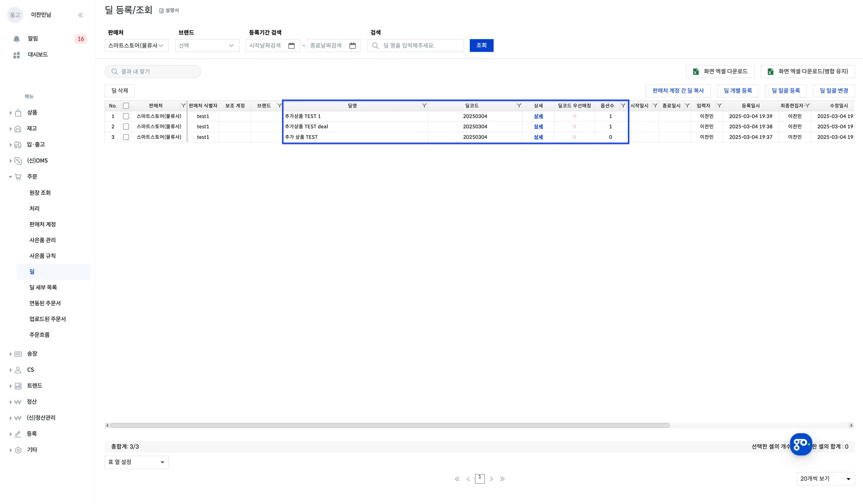This screenshot has width=863, height=504.
Task: Click the horizontal table scrollbar
Action: pyautogui.click(x=390, y=426)
